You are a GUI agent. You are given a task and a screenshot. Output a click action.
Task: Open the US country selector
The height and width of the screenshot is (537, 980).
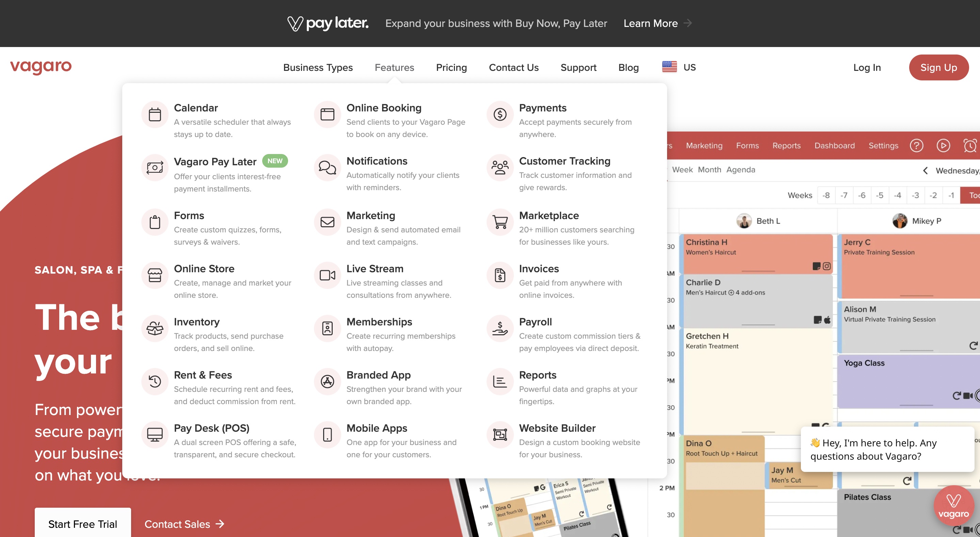click(679, 67)
